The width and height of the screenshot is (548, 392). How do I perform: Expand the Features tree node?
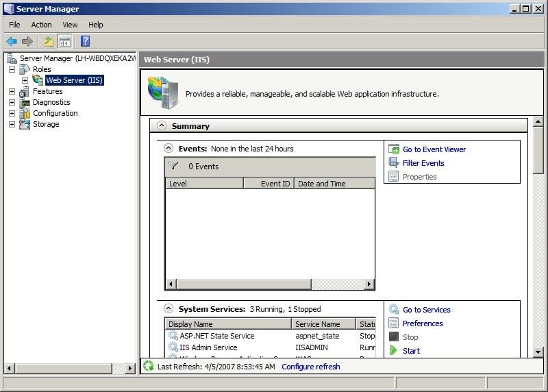pos(12,92)
